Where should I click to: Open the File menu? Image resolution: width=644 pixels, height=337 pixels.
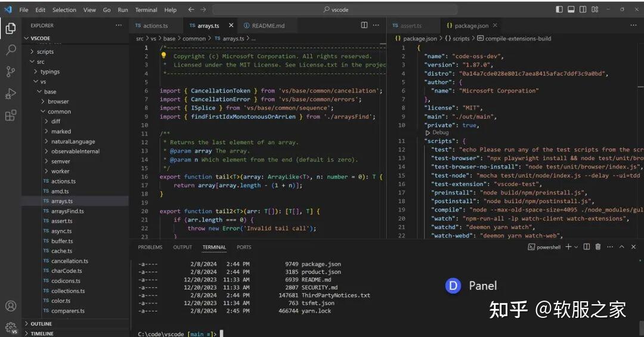click(24, 10)
